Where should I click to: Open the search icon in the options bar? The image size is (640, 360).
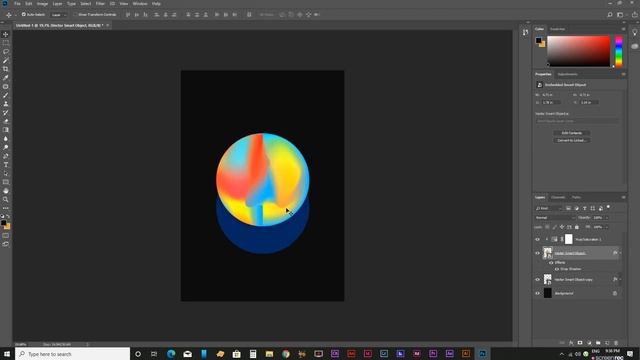(x=610, y=15)
